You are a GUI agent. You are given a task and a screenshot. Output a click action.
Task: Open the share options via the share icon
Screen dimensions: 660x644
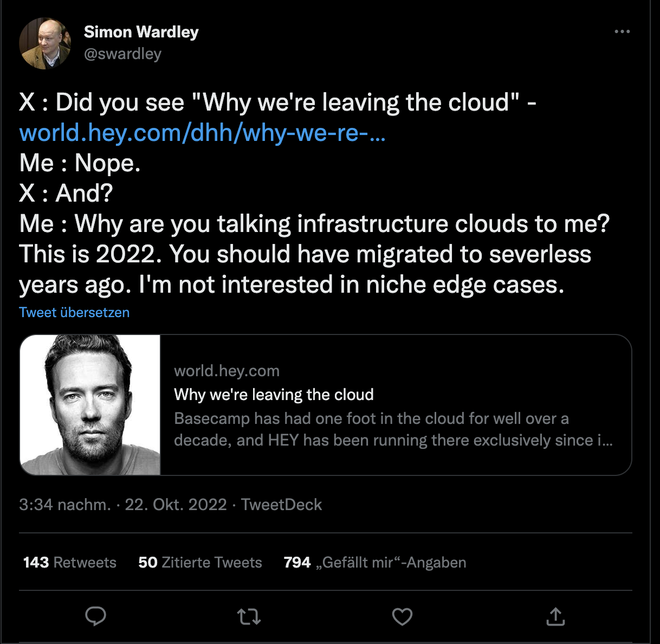pyautogui.click(x=555, y=616)
